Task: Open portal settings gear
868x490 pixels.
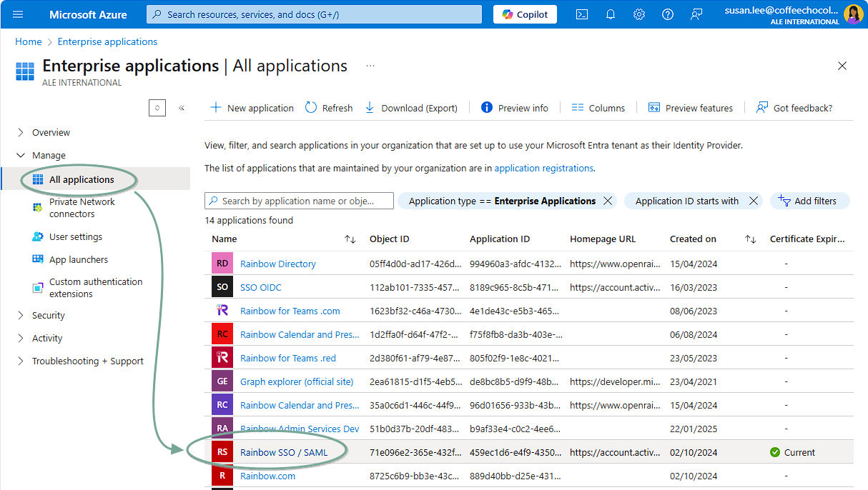Action: [x=639, y=14]
